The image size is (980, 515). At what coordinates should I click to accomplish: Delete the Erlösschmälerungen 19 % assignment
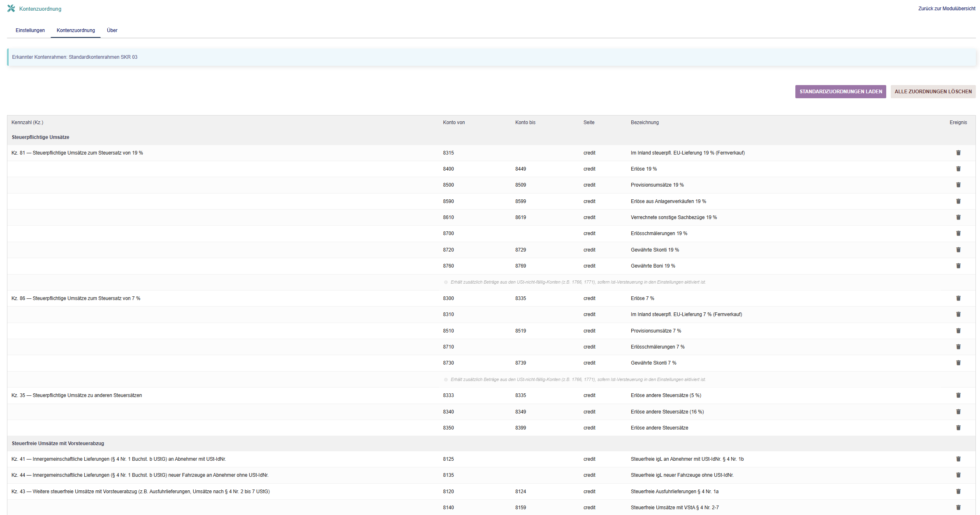tap(958, 233)
